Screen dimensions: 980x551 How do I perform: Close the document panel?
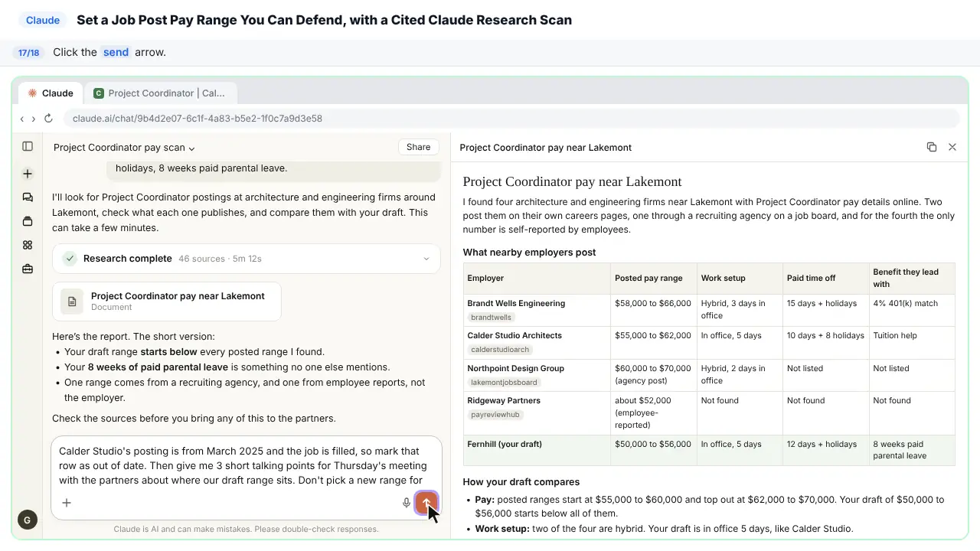point(952,147)
